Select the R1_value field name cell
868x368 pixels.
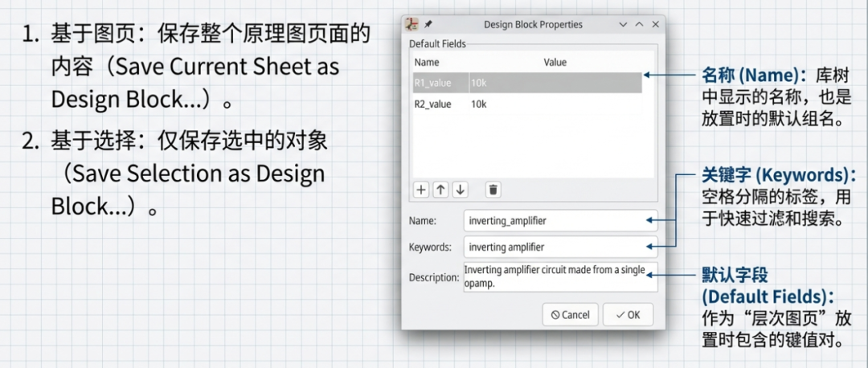441,83
